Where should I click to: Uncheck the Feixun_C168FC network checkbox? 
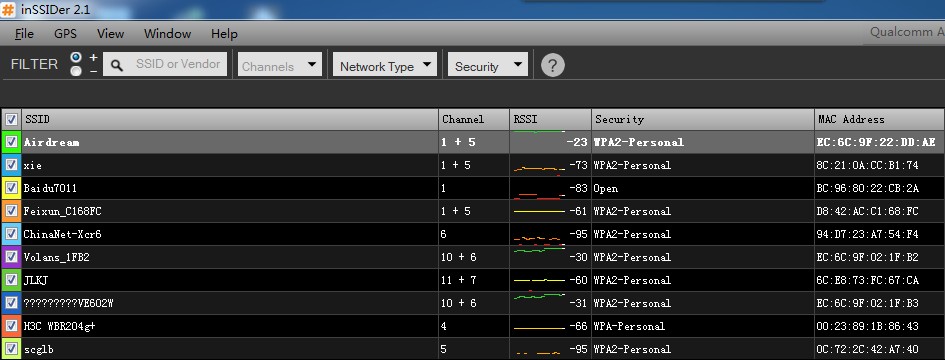[11, 211]
